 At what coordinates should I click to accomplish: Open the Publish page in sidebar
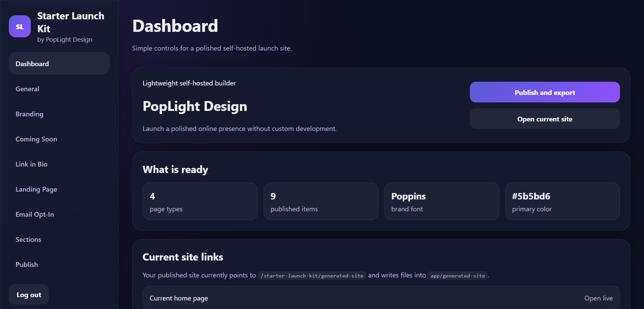click(27, 265)
